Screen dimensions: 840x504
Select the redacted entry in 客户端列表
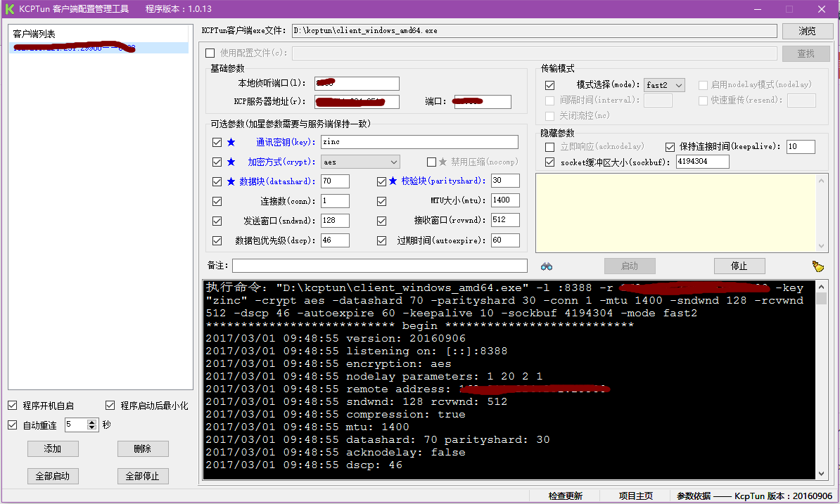point(99,48)
